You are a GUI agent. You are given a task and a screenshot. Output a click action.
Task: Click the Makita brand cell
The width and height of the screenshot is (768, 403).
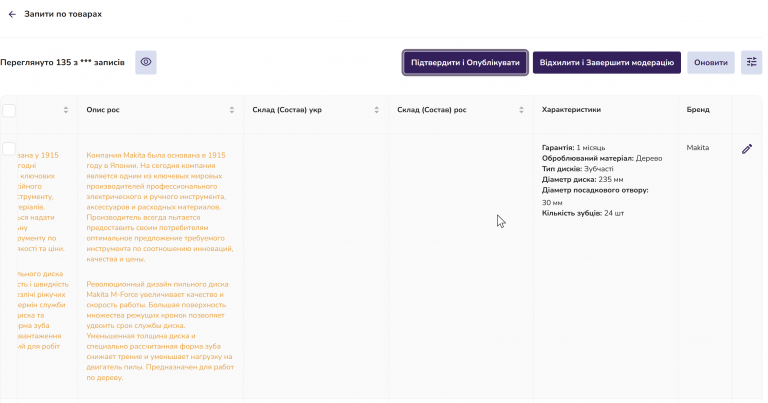coord(697,147)
